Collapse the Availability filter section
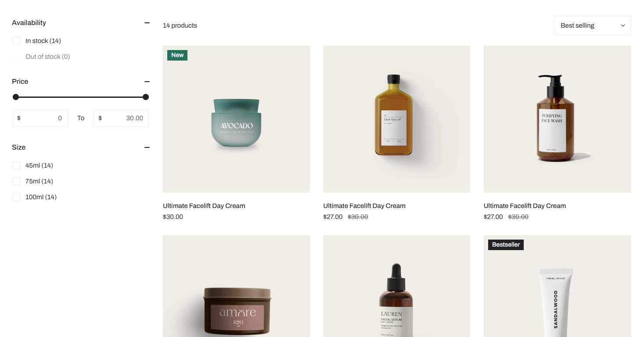This screenshot has height=337, width=644. tap(147, 23)
